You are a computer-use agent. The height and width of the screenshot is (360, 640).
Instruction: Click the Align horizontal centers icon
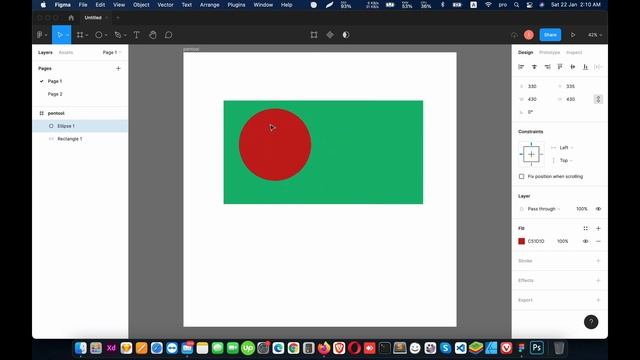[x=534, y=67]
